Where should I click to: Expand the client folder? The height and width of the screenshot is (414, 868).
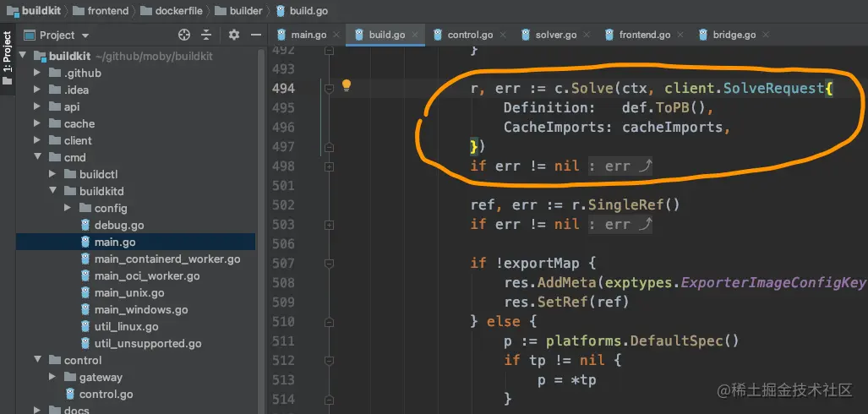37,140
